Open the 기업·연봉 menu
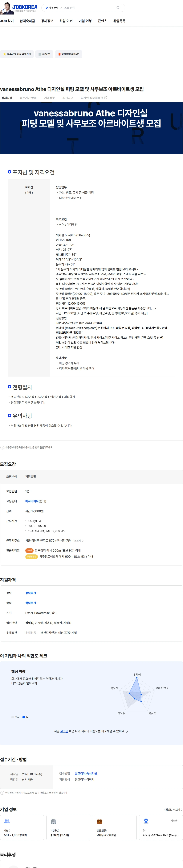This screenshot has height=868, width=183. (85, 21)
